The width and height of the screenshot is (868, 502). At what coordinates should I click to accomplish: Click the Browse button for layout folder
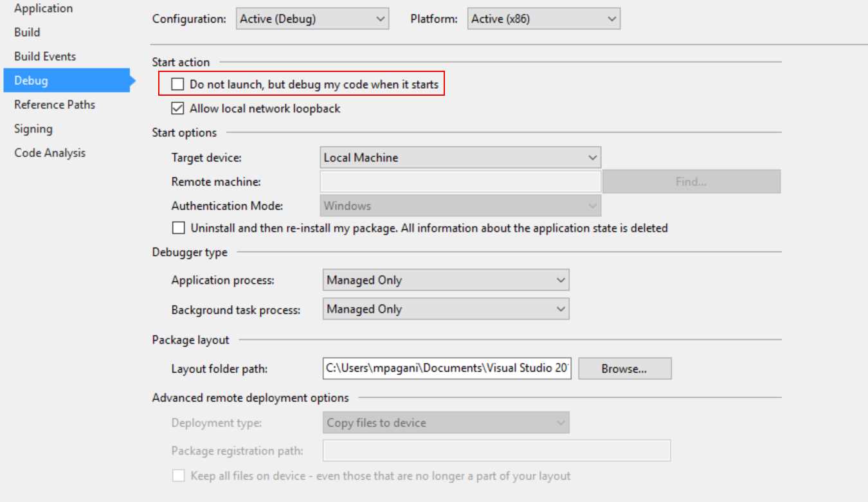623,368
